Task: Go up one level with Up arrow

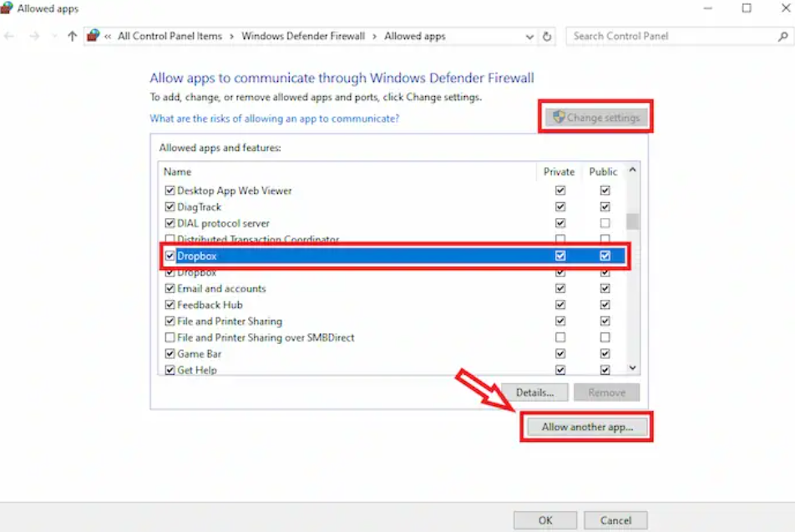Action: click(72, 36)
